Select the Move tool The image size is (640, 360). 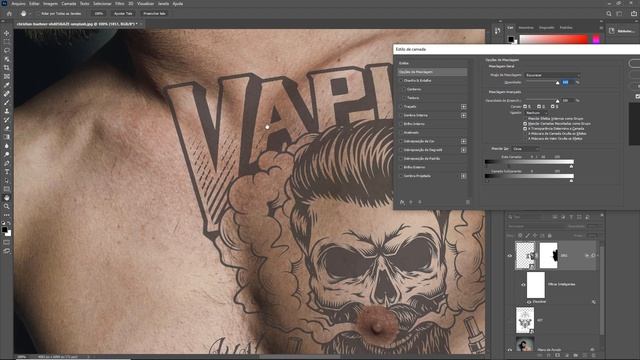click(x=7, y=33)
